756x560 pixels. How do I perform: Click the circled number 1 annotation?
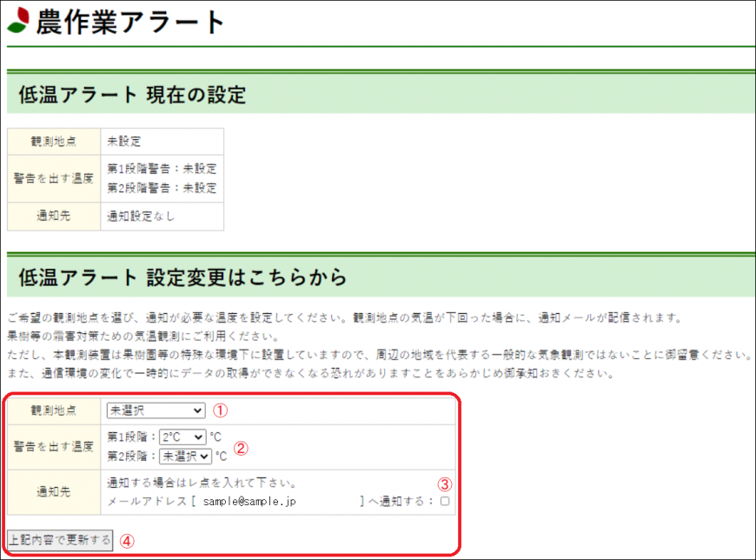[221, 410]
